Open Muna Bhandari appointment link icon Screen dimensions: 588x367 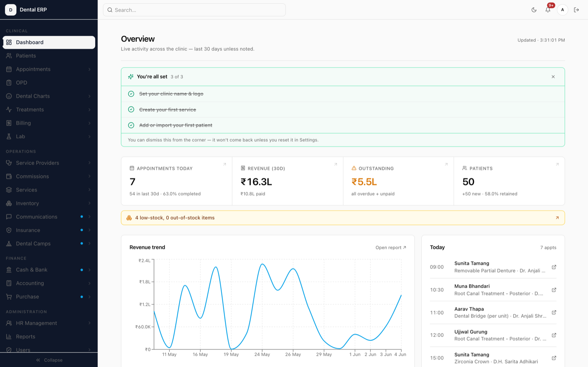pyautogui.click(x=554, y=290)
